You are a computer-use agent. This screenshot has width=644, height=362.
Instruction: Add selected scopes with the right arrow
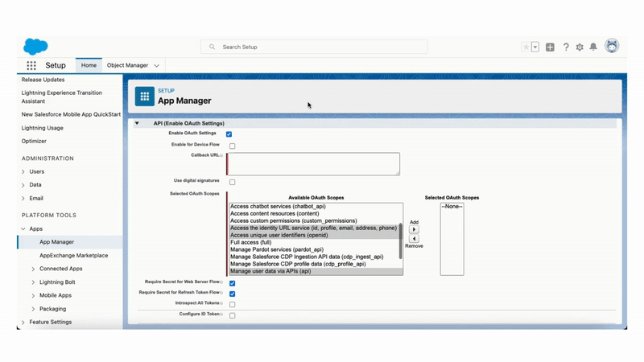pyautogui.click(x=414, y=229)
